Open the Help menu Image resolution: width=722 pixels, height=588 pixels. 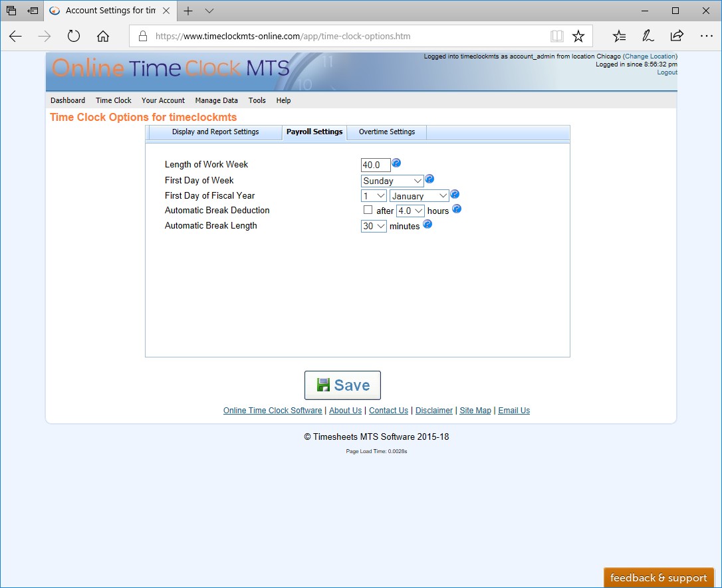pos(283,100)
